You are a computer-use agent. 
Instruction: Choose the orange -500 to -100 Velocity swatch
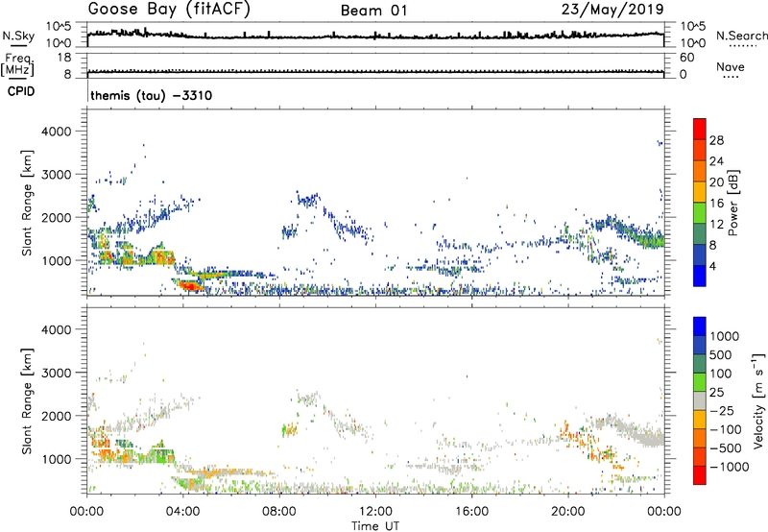point(700,439)
